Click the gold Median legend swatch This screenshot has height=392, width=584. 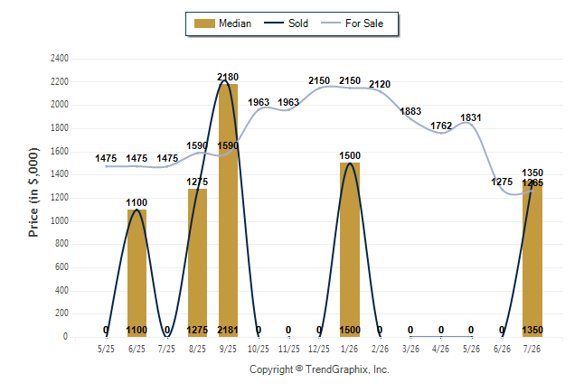coord(204,23)
